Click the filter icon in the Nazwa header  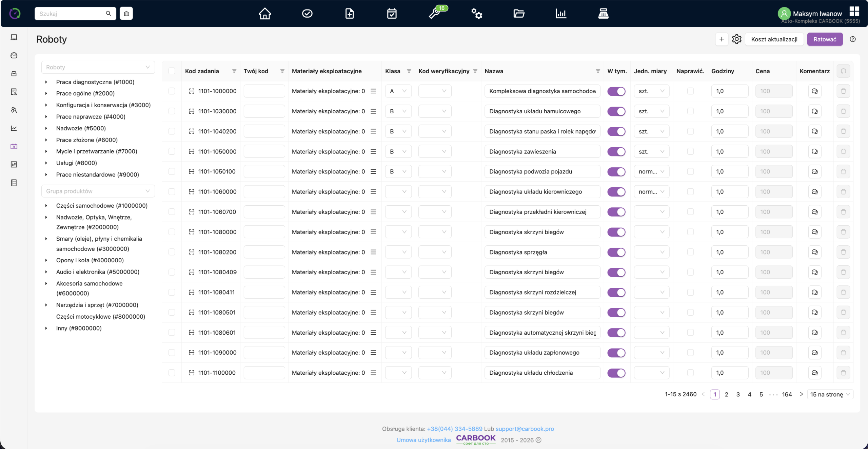598,71
